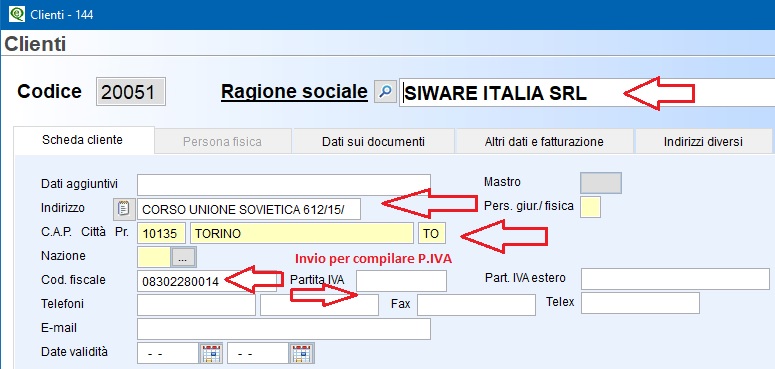Click the second Telefoni input field
Screen dimensions: 775x369
[319, 305]
